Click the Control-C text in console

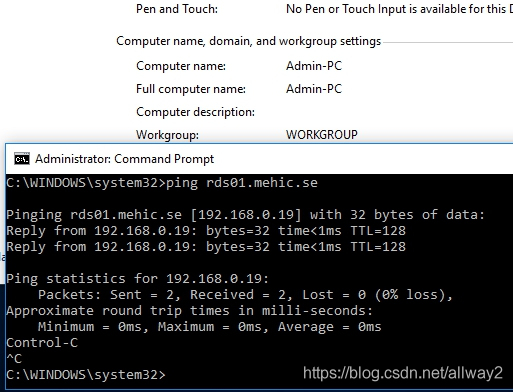tap(42, 343)
